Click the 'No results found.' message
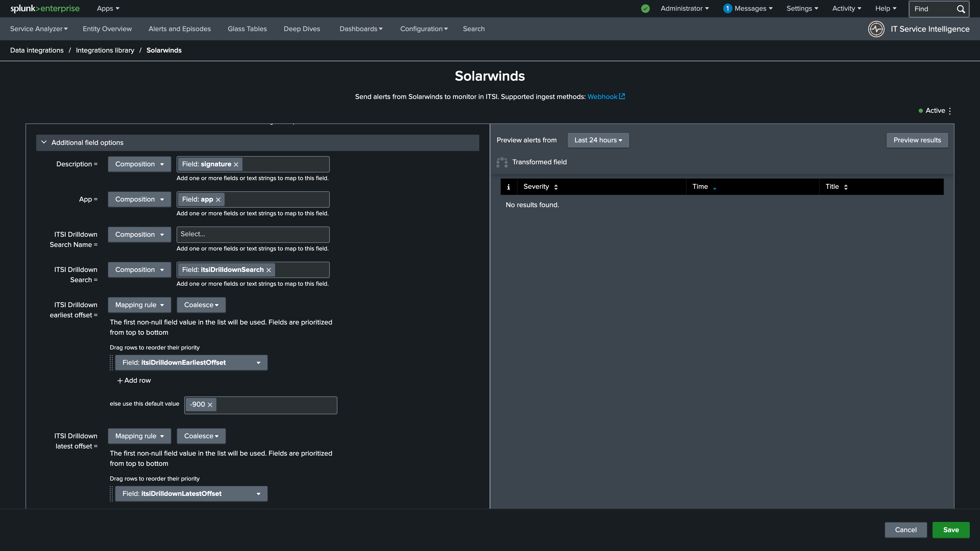This screenshot has height=551, width=980. point(532,205)
